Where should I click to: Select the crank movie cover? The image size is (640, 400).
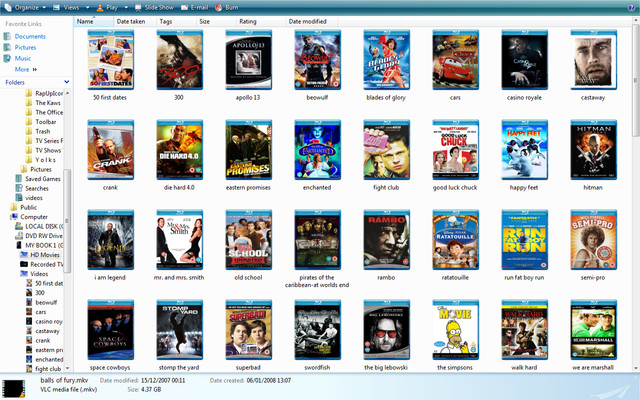110,150
